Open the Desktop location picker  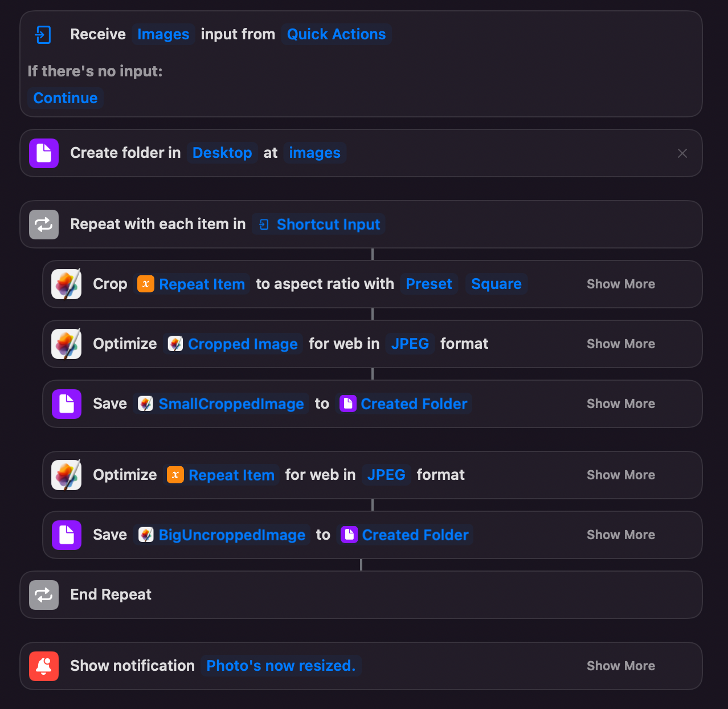(x=222, y=153)
